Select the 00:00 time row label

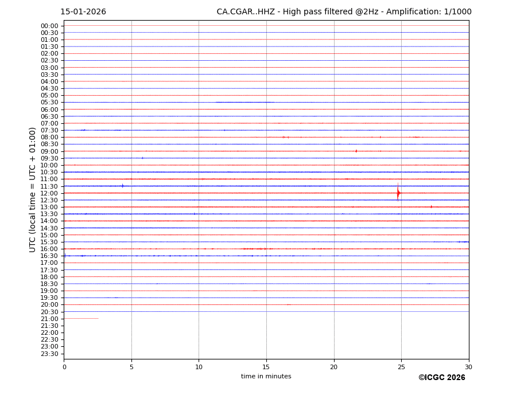(49, 26)
